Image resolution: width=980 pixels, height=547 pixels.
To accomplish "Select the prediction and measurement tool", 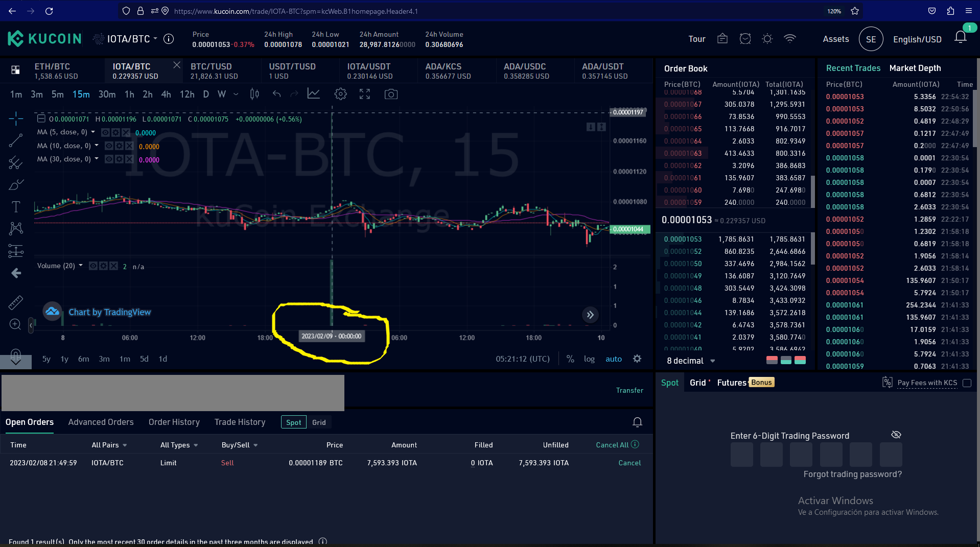I will pos(16,251).
